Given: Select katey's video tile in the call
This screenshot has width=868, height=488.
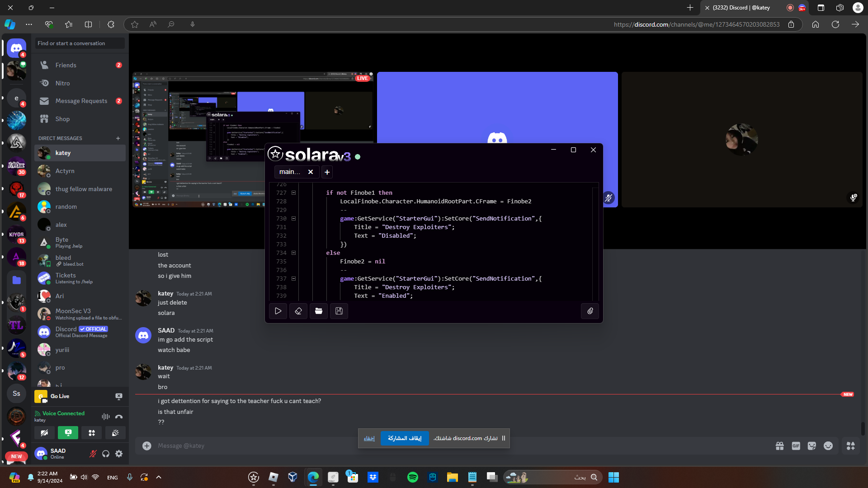Looking at the screenshot, I should tap(742, 139).
